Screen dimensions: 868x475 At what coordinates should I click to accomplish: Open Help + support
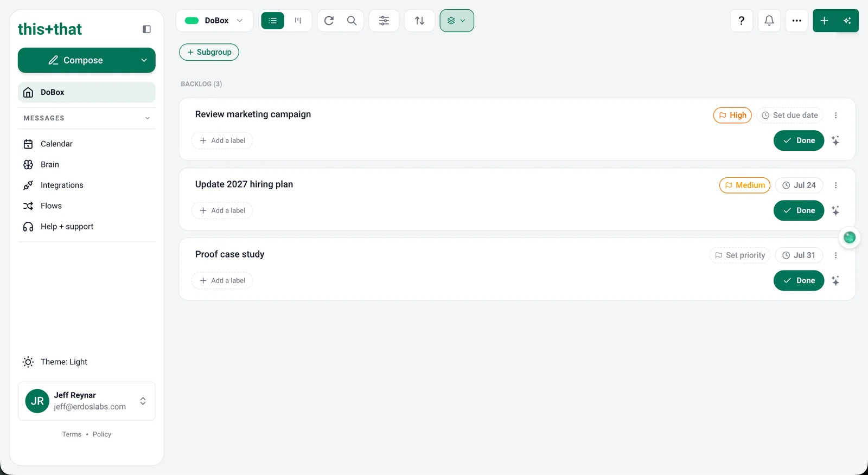(87, 226)
